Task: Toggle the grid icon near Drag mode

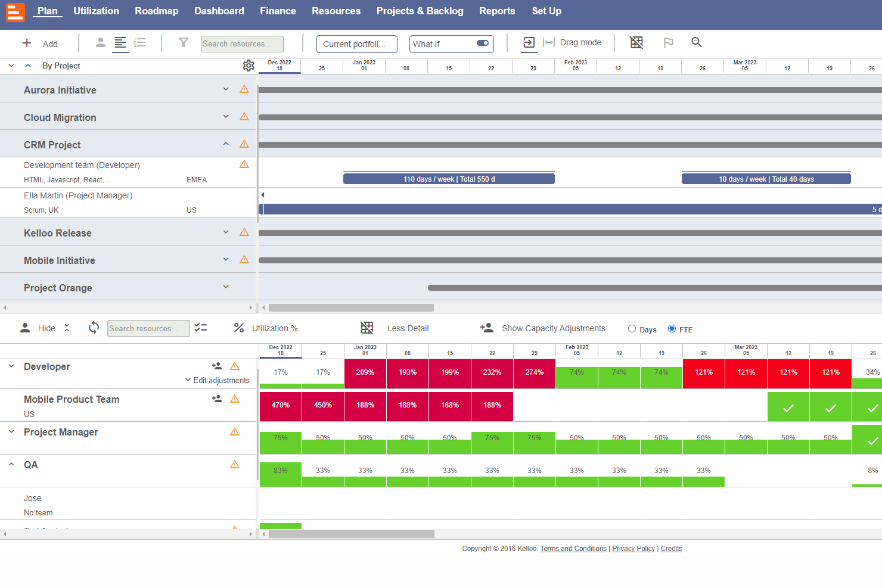Action: pos(636,42)
